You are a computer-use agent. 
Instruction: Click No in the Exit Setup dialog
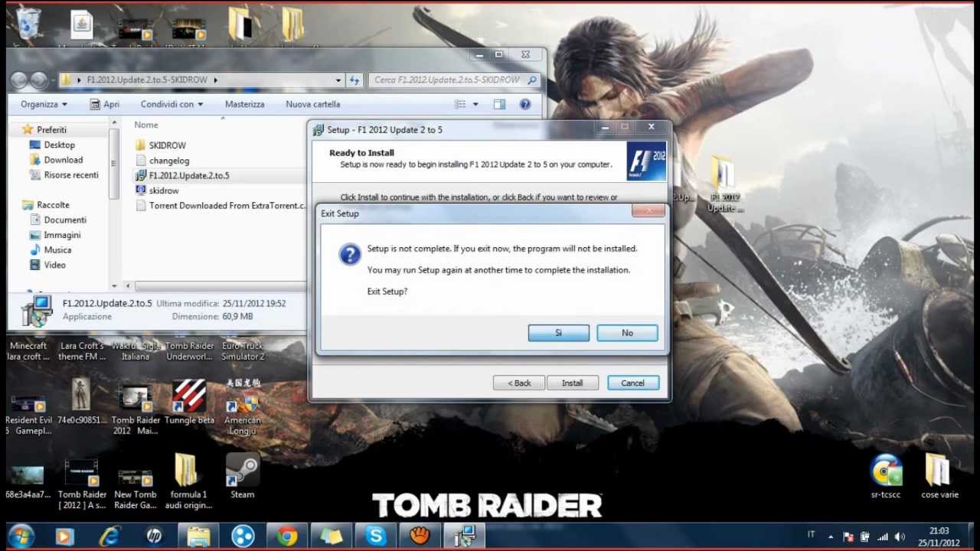coord(627,333)
